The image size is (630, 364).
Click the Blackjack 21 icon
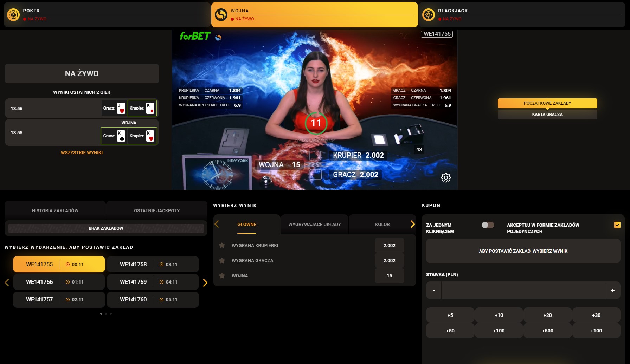point(429,15)
